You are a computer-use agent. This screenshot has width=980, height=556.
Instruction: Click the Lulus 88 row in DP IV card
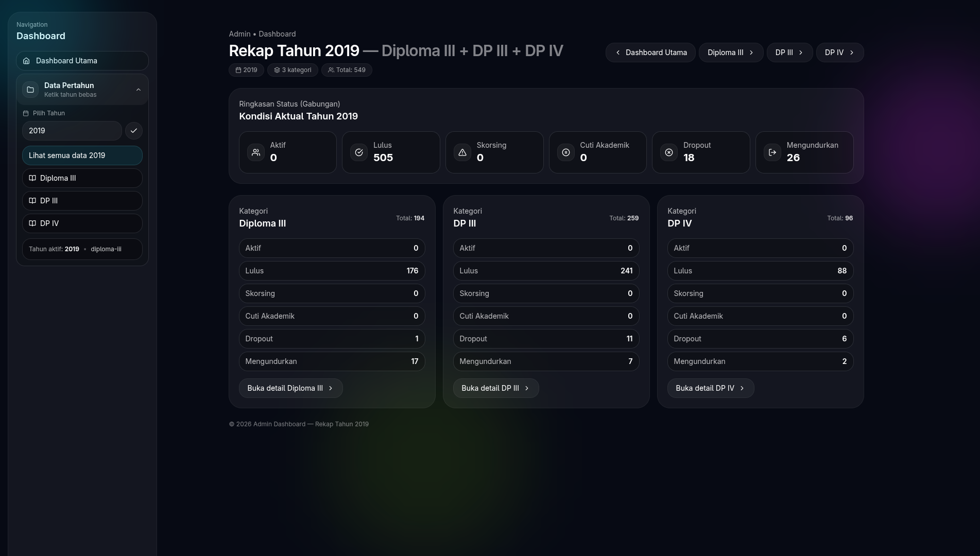[761, 271]
